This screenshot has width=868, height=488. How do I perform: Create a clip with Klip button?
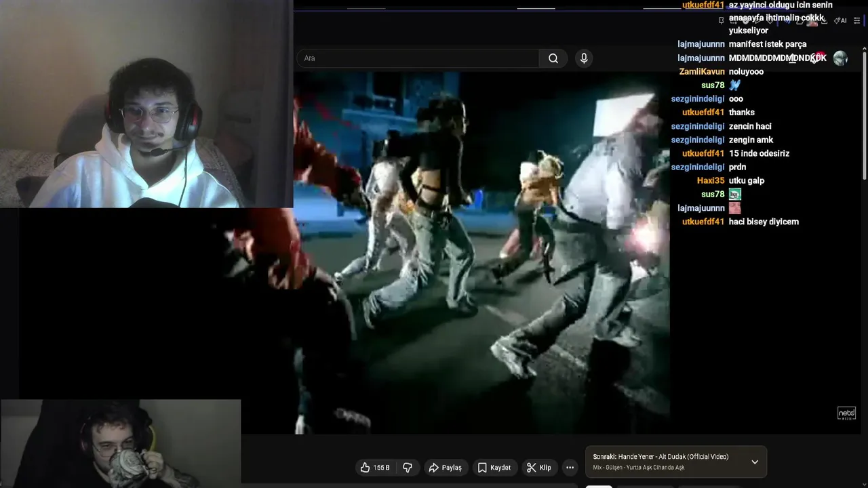(539, 468)
